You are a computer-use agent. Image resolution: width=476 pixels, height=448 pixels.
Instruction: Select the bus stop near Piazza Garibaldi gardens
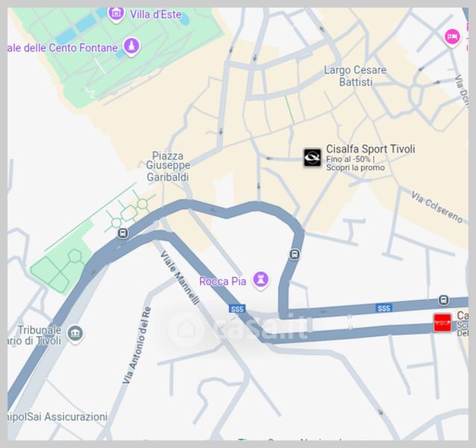point(122,233)
